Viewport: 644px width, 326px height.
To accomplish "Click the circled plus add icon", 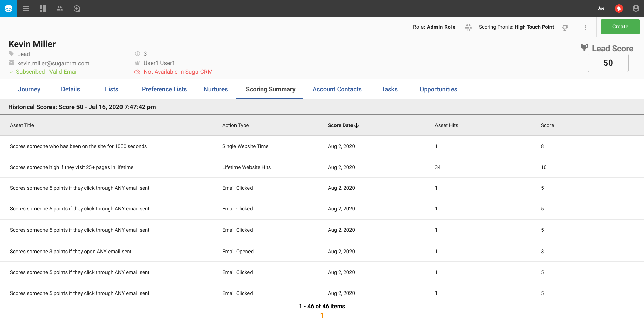I will pos(77,9).
